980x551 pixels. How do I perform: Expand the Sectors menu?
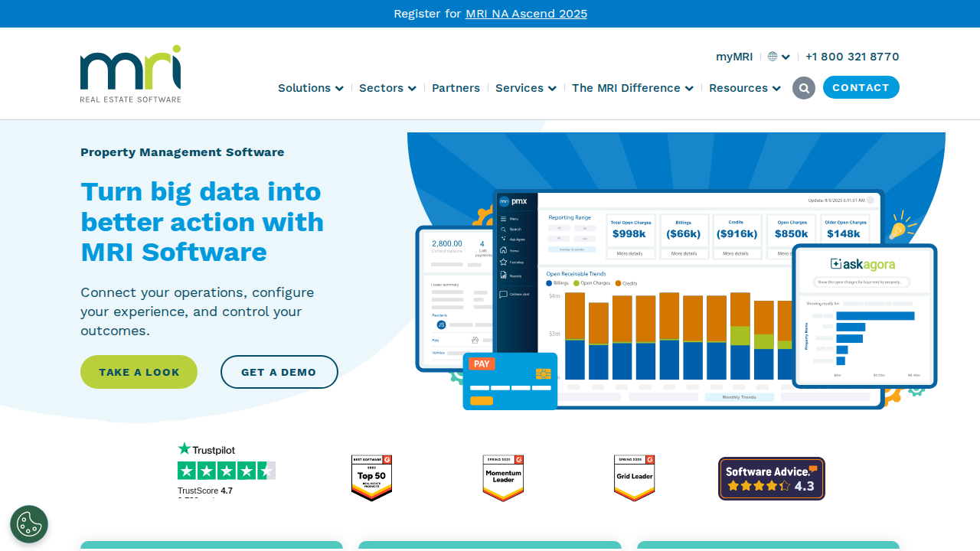pos(387,88)
